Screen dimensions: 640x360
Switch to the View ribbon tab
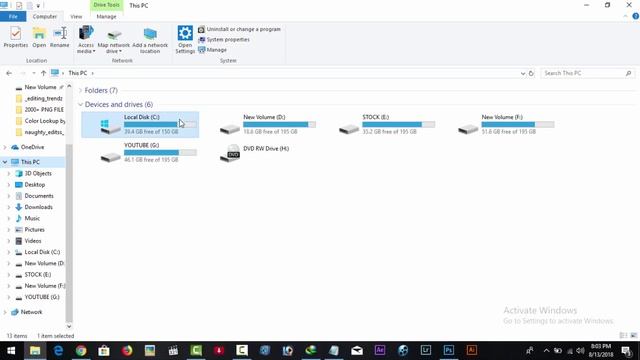tap(76, 16)
